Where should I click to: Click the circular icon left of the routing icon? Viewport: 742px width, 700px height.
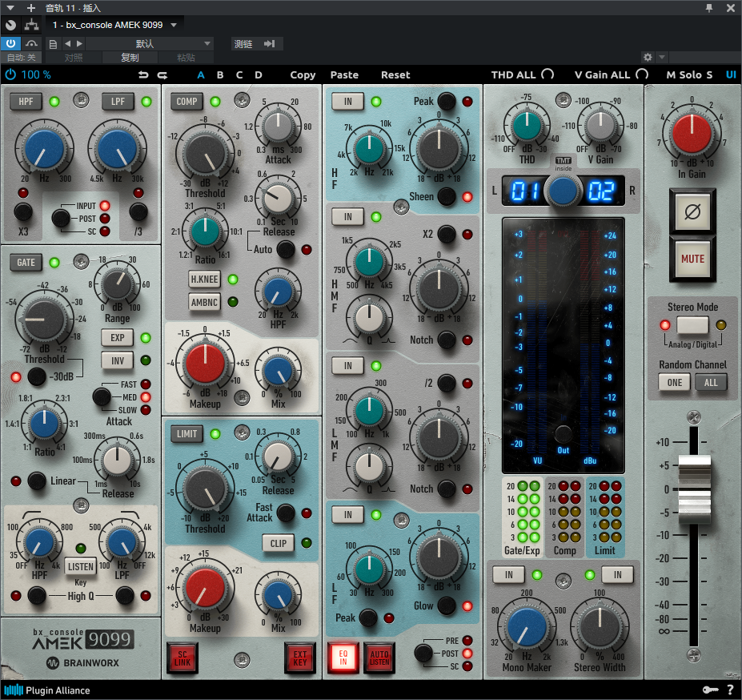[11, 25]
